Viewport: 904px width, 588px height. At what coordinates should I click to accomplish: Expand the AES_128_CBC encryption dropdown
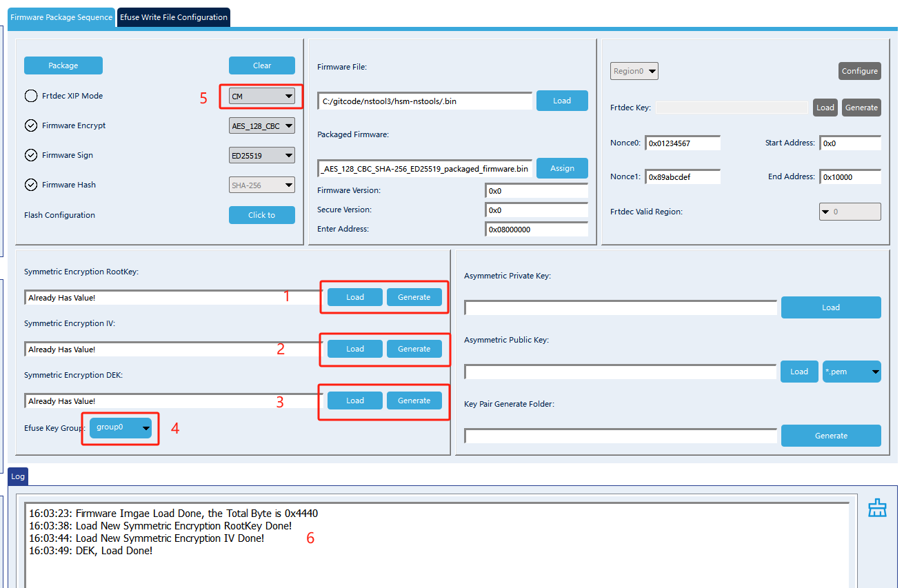pos(262,125)
